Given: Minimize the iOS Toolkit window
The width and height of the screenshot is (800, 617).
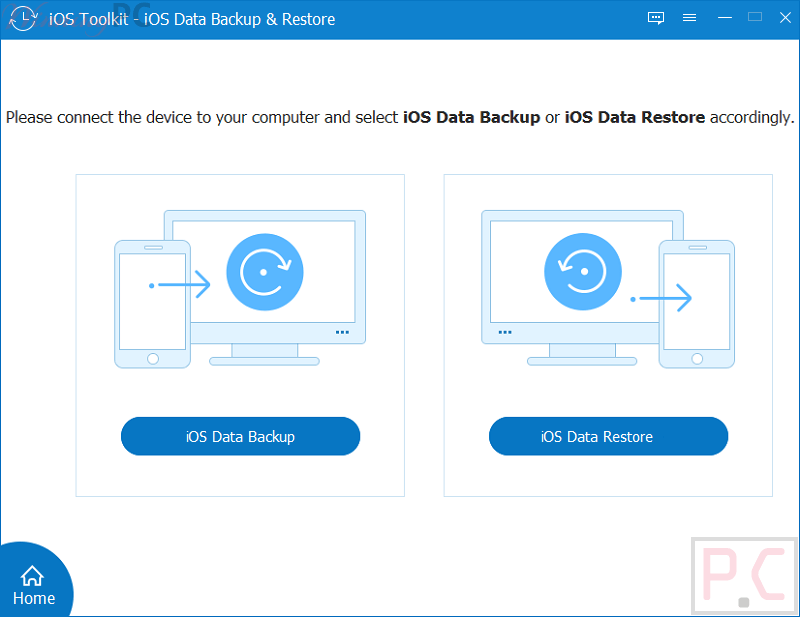Looking at the screenshot, I should pos(724,18).
